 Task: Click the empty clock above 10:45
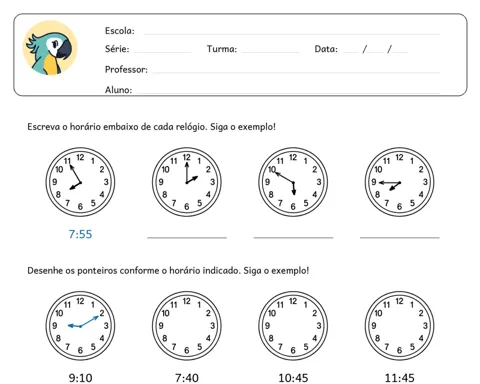tap(293, 326)
